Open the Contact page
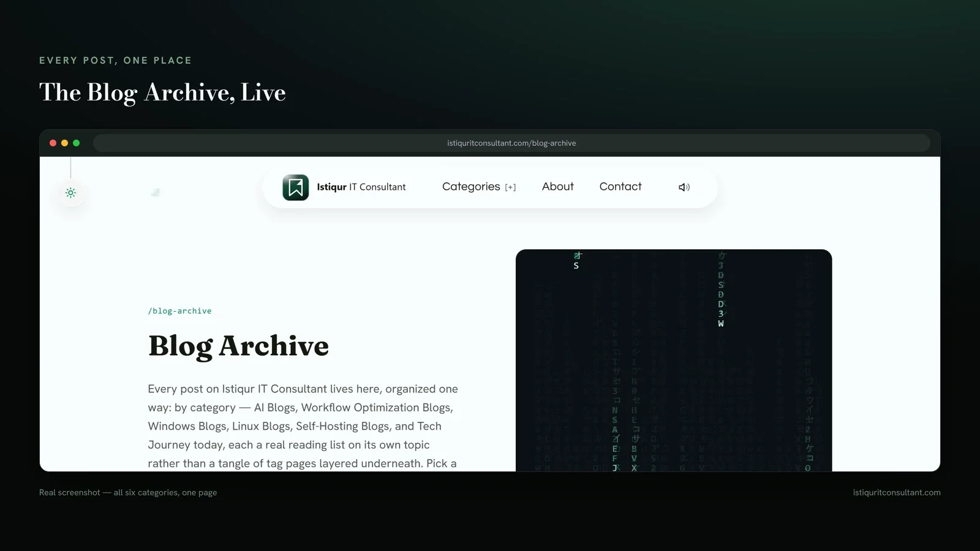 pos(620,187)
